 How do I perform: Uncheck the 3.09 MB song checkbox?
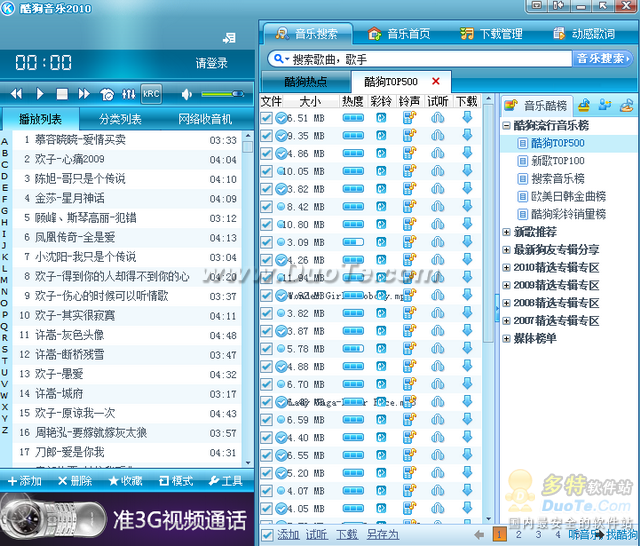(267, 242)
